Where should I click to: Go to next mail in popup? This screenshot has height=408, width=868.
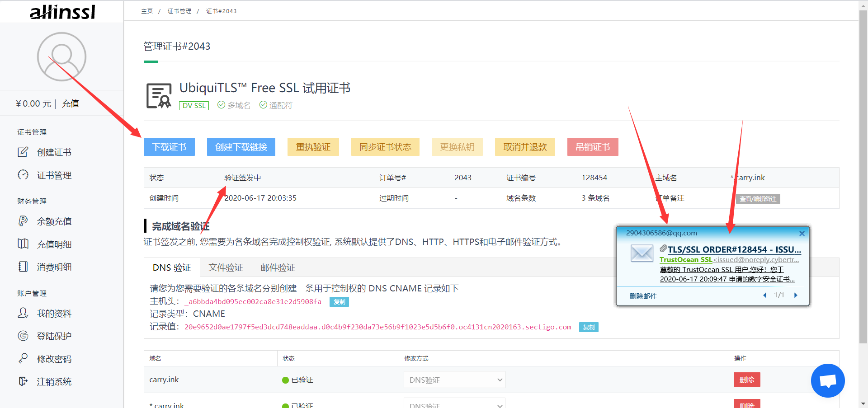pos(796,295)
